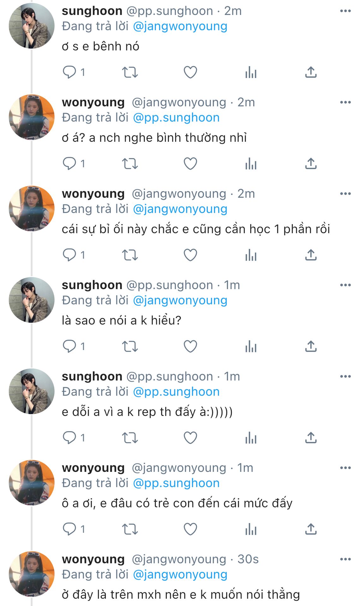This screenshot has height=606, width=364.
Task: Retweet sunghoon's "ơ s e bênh nó" tweet
Action: [x=130, y=72]
